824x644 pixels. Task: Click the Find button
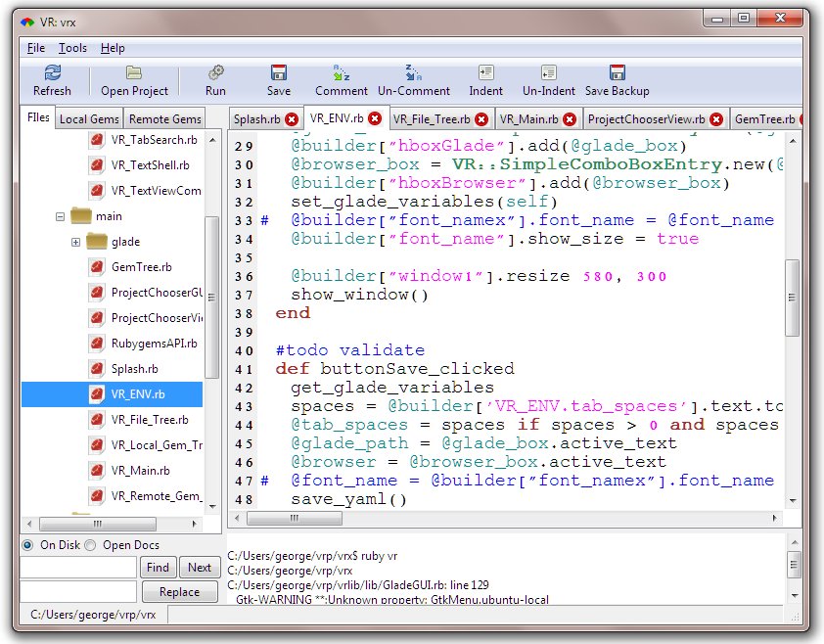pyautogui.click(x=159, y=568)
